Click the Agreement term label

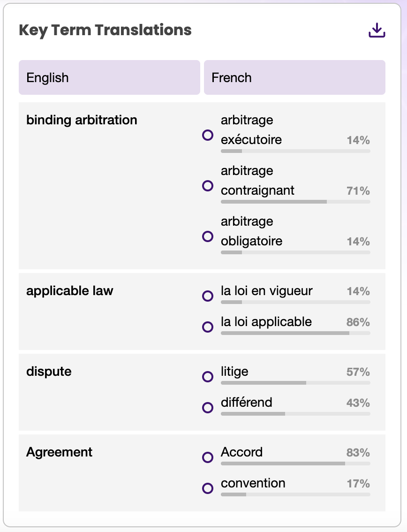(x=59, y=452)
